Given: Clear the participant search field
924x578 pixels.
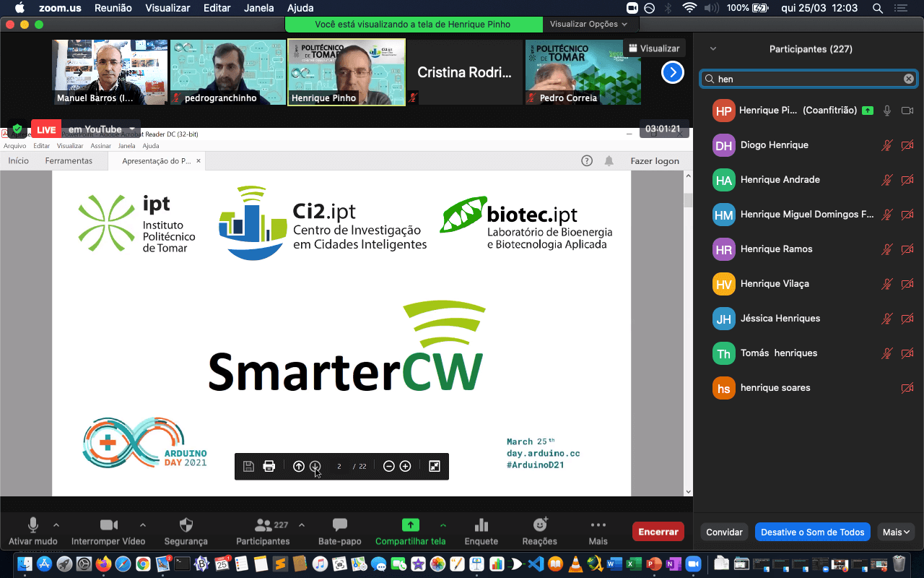Looking at the screenshot, I should point(909,79).
